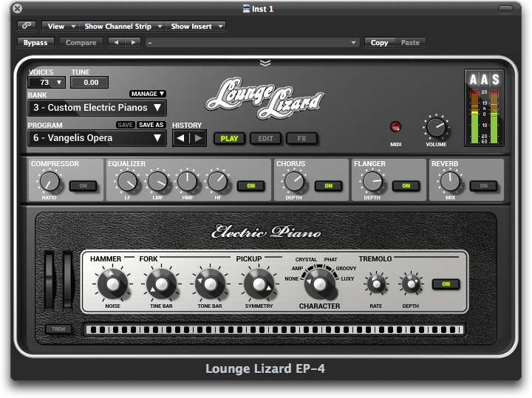The width and height of the screenshot is (532, 398).
Task: Adjust the Volume knob
Action: tap(436, 128)
